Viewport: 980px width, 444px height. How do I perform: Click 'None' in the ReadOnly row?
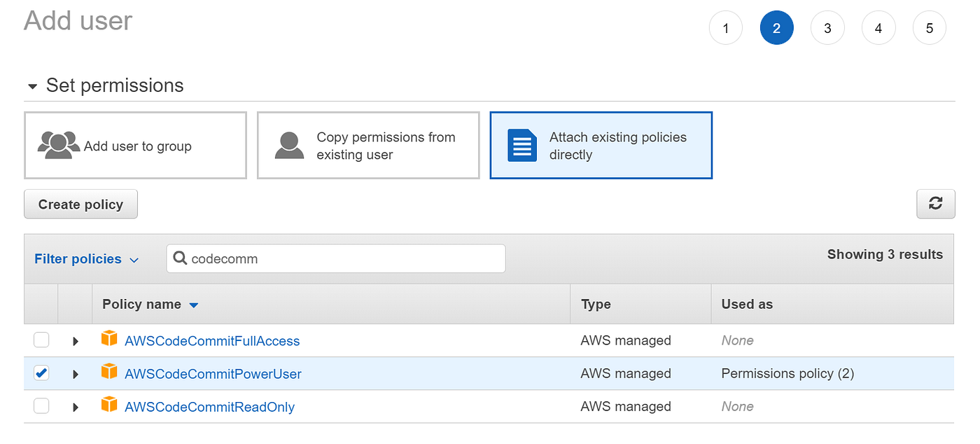pyautogui.click(x=738, y=407)
